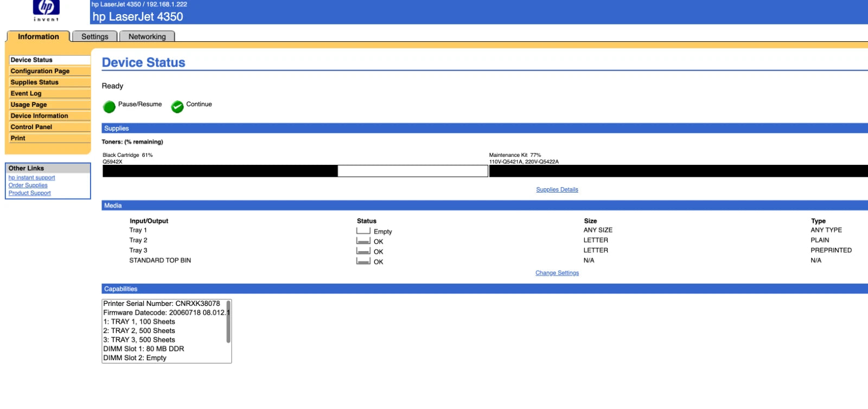Select the TRAY 2, 500 Sheets entry
Viewport: 868px width, 409px height.
(139, 331)
